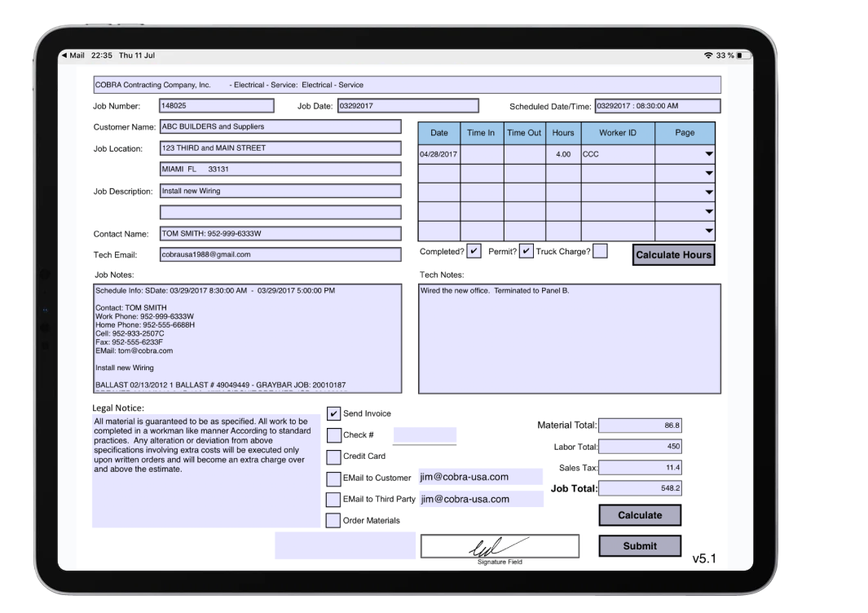Expand the Page dropdown in the second worker row
868x613 pixels.
(x=708, y=172)
